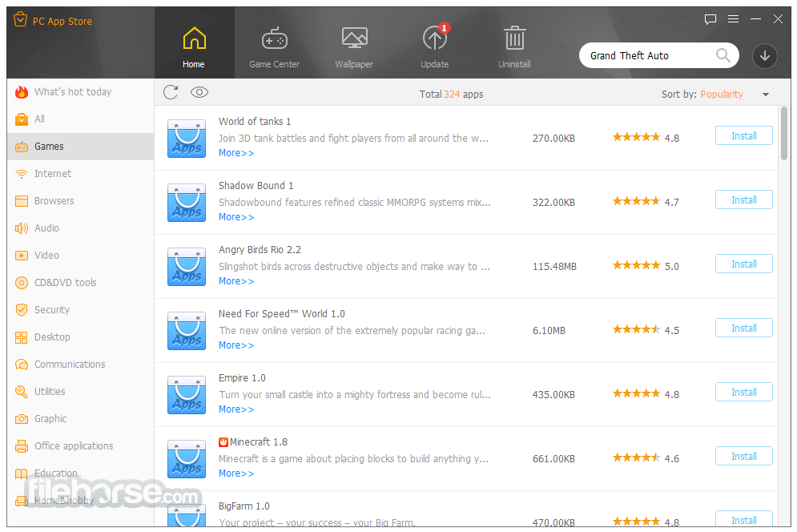The image size is (797, 532).
Task: Click the Desktop grid icon
Action: coord(22,337)
